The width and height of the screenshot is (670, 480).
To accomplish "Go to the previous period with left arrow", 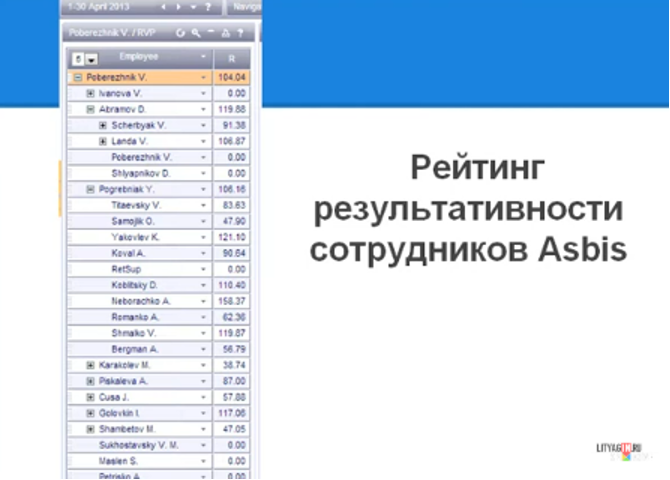I will (164, 7).
